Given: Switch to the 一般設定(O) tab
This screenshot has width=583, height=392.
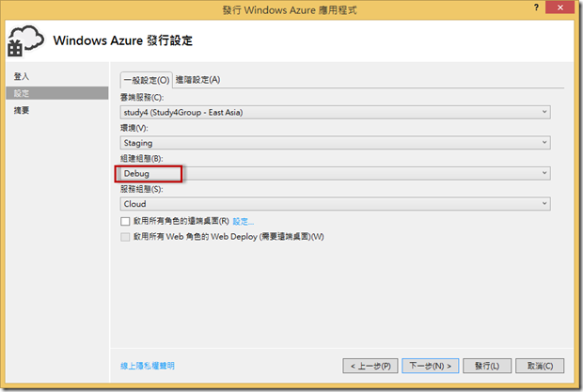Looking at the screenshot, I should [x=147, y=80].
